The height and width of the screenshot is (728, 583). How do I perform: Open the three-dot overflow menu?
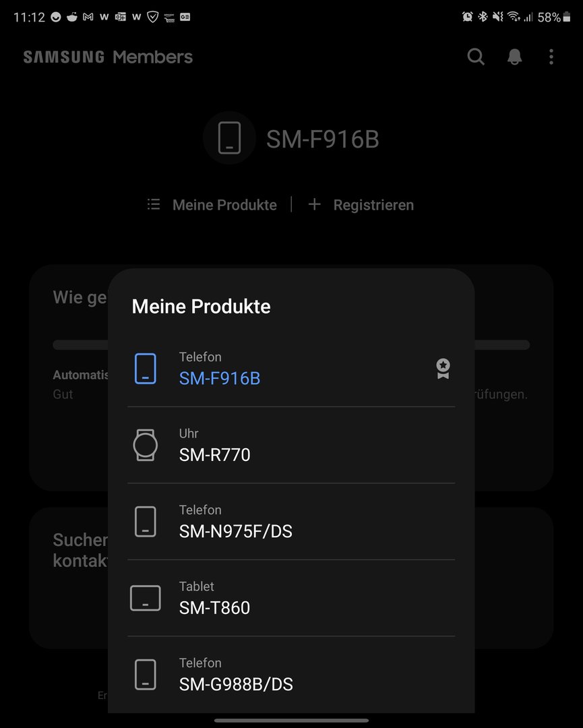(551, 57)
